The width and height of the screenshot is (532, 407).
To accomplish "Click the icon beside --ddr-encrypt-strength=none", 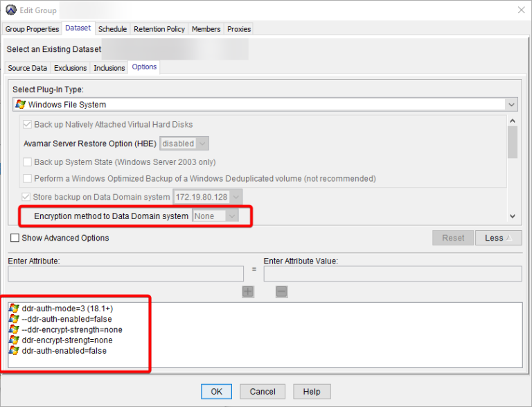I will coord(14,329).
